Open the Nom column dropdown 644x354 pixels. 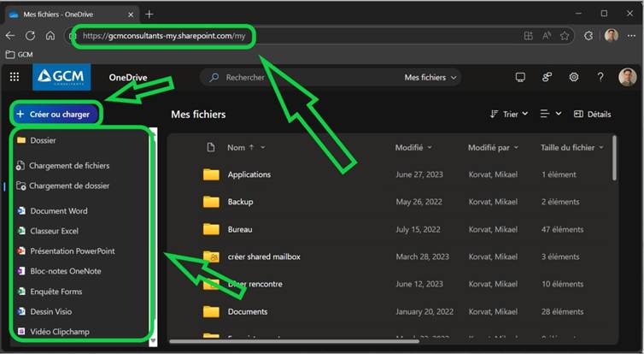click(263, 148)
